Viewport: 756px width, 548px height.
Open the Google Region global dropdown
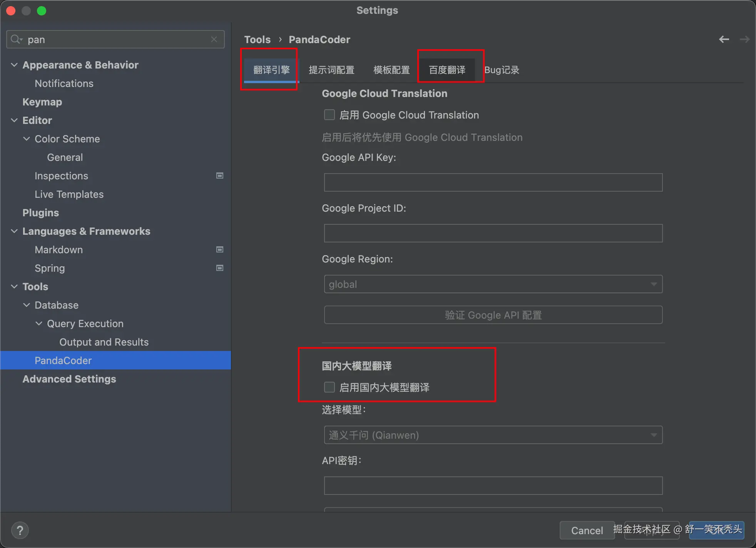coord(493,284)
